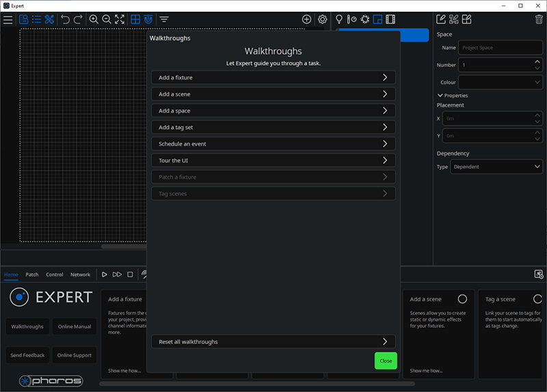Click the trash delete icon
Viewport: 547px width, 392px height.
(x=539, y=19)
